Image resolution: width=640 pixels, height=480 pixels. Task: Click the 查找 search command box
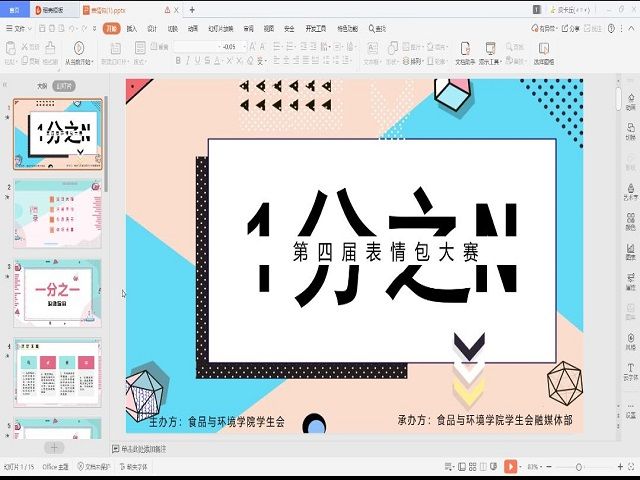pyautogui.click(x=377, y=29)
